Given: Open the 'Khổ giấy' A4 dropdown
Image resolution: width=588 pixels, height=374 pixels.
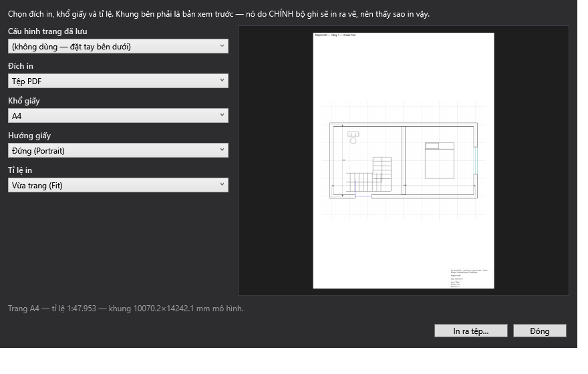Looking at the screenshot, I should click(118, 116).
